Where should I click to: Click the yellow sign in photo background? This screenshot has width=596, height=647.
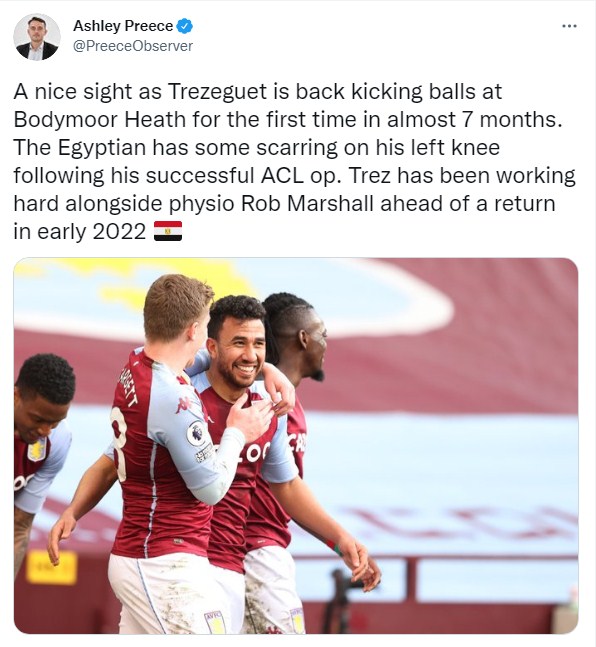pyautogui.click(x=52, y=568)
